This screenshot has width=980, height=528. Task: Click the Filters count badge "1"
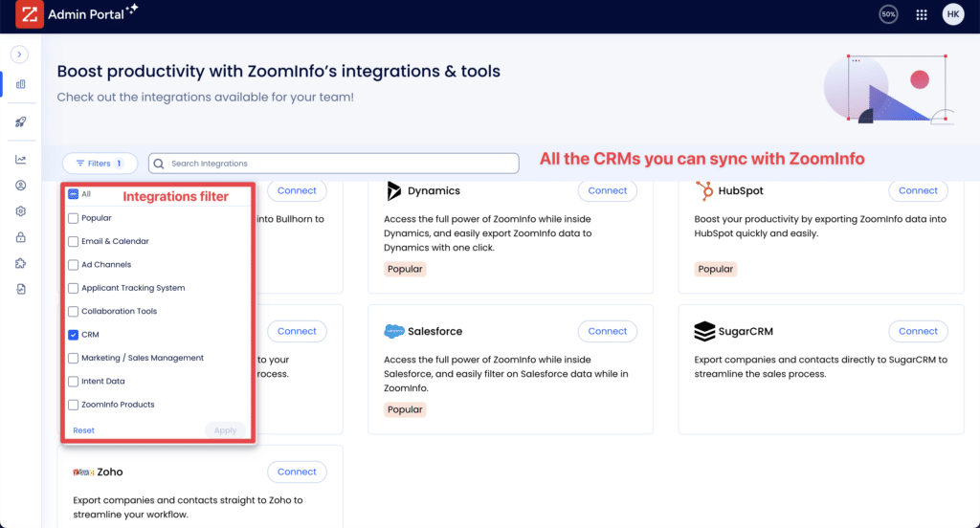(119, 164)
